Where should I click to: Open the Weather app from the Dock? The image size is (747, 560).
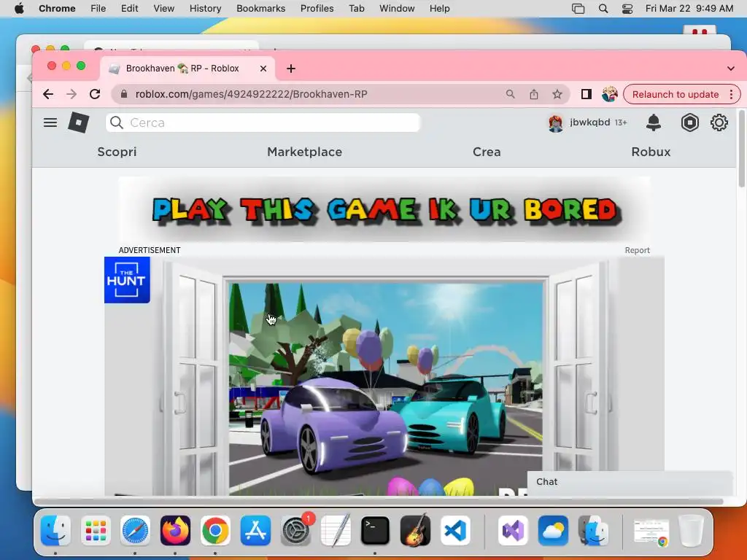click(x=553, y=531)
